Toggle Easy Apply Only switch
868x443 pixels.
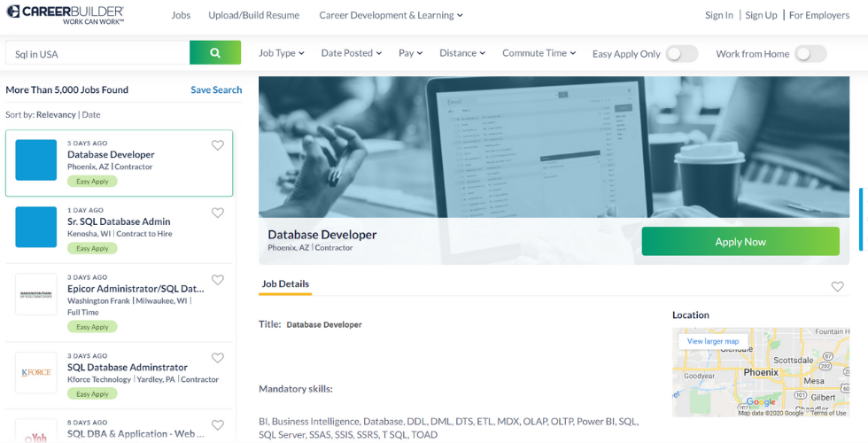[x=681, y=54]
